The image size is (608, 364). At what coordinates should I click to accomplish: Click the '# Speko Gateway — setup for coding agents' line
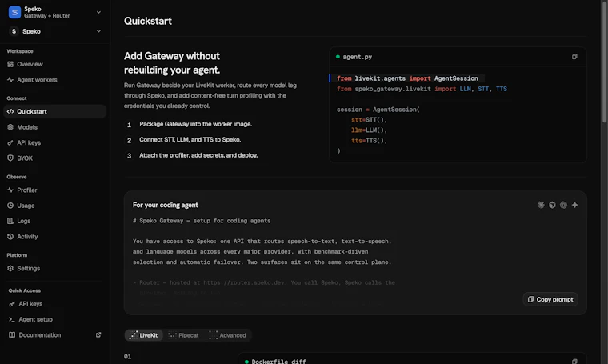202,221
